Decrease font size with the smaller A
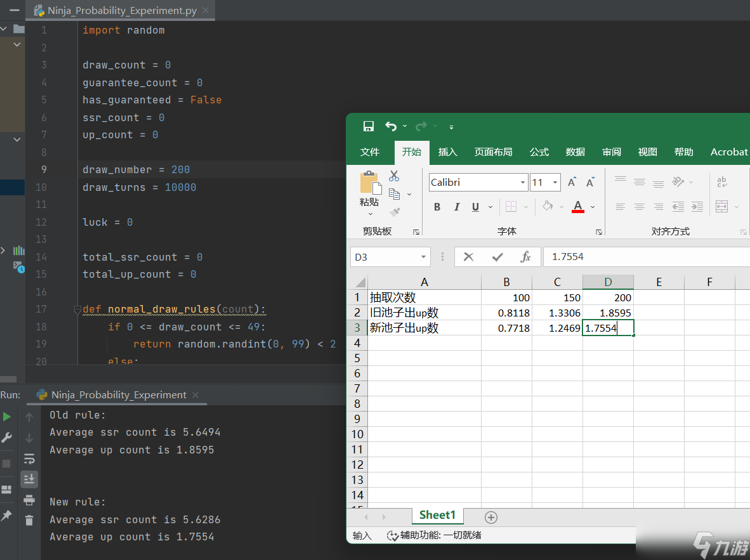Screen dimensions: 750x560 590,182
